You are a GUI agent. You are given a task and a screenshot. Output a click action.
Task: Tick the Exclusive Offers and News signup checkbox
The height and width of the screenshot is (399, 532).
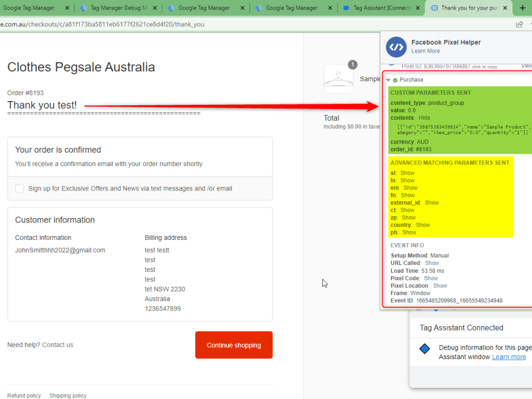pos(19,188)
